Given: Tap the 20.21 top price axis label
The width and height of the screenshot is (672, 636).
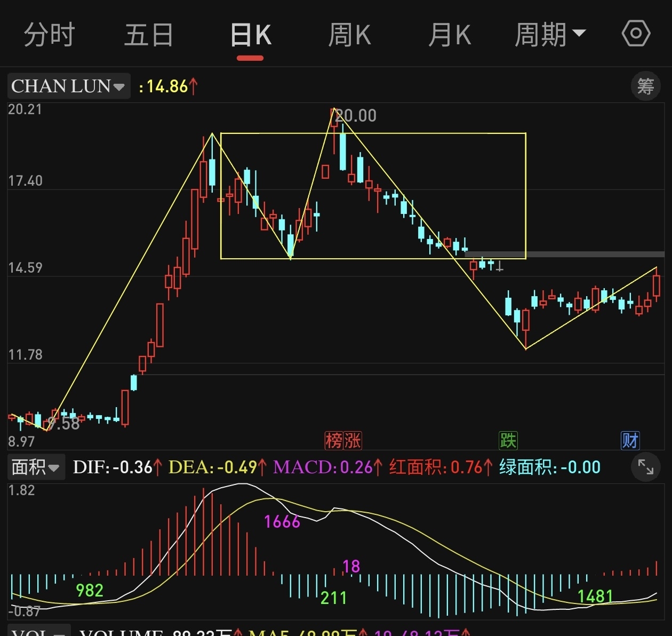Looking at the screenshot, I should [25, 109].
